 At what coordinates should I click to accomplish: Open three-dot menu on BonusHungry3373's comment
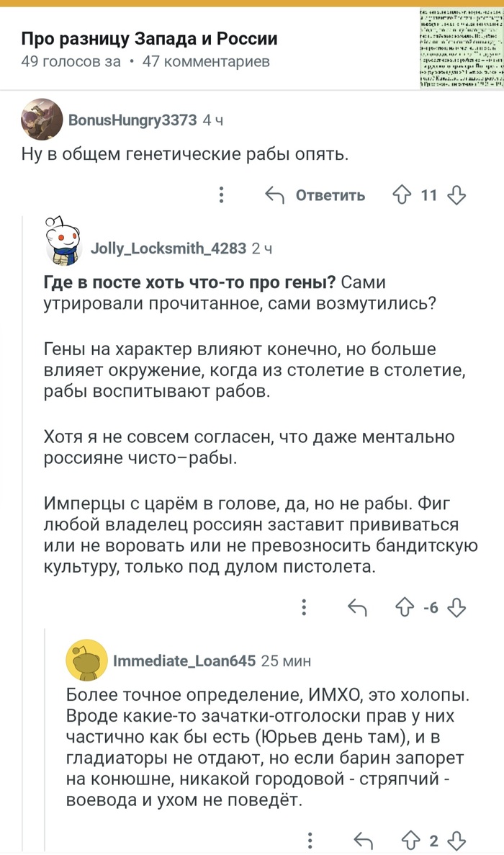pyautogui.click(x=222, y=195)
